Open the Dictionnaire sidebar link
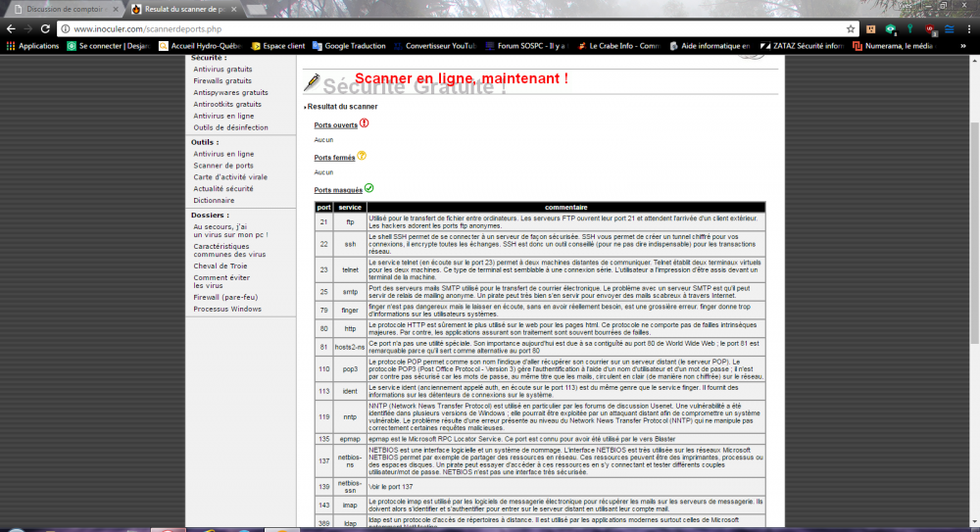Screen dimensions: 980x532 214,201
